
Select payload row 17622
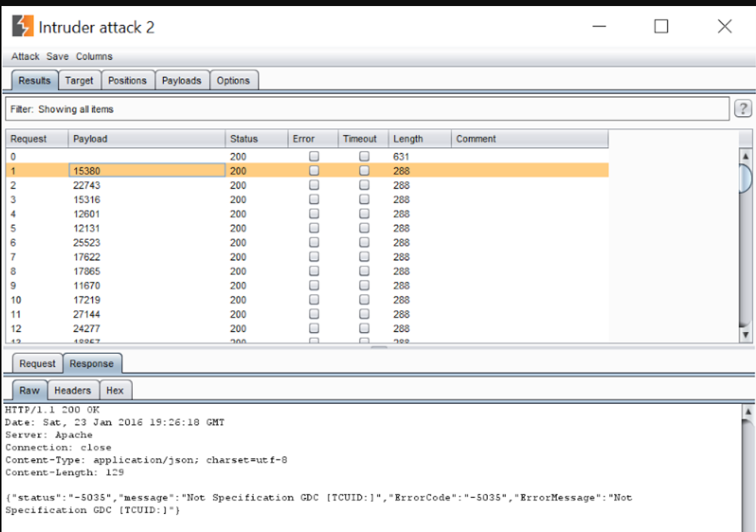[307, 257]
